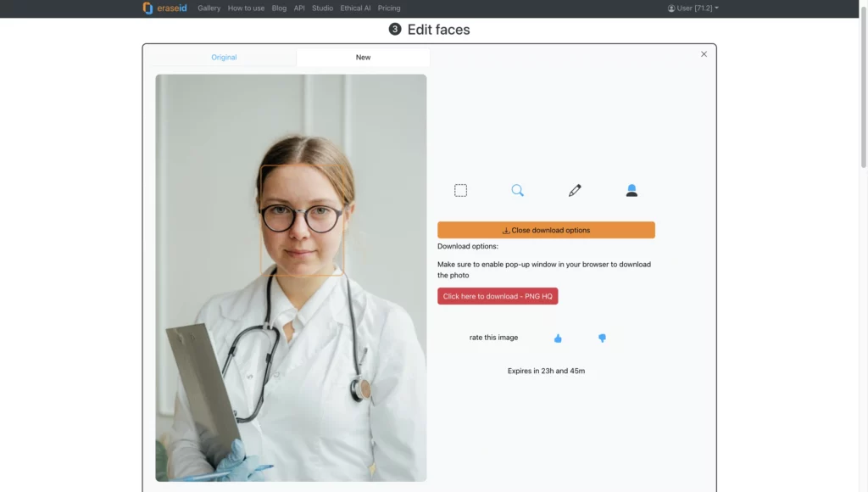Go to How to use page
The image size is (868, 492).
pos(246,8)
